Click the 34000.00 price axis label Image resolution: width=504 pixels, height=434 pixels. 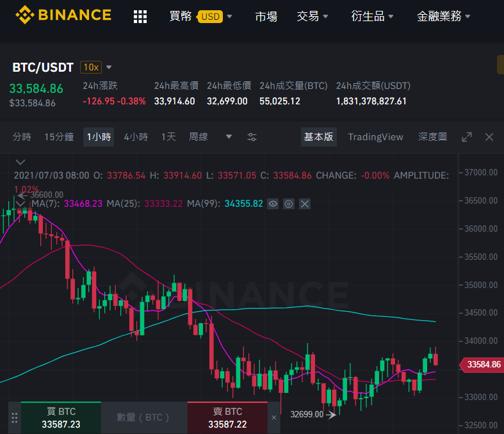point(481,341)
